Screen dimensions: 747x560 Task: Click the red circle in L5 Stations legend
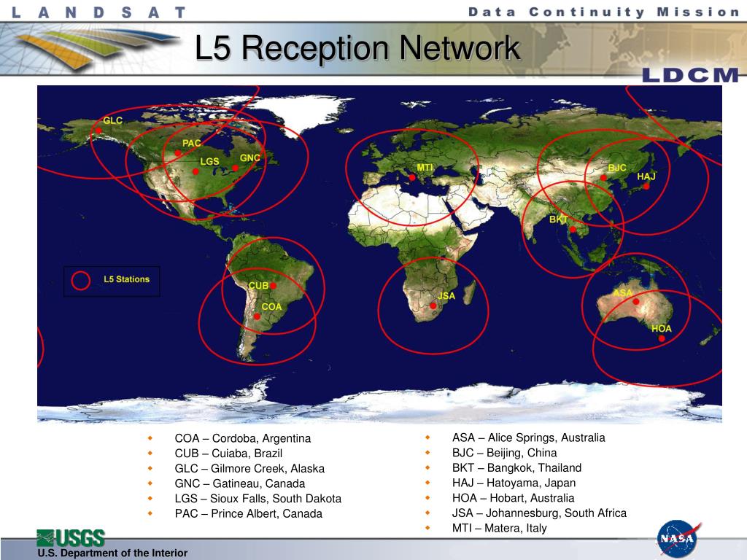pos(81,281)
